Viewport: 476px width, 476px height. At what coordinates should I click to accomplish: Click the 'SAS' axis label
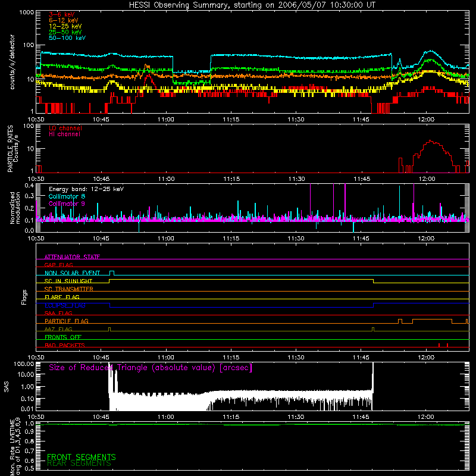tap(7, 386)
